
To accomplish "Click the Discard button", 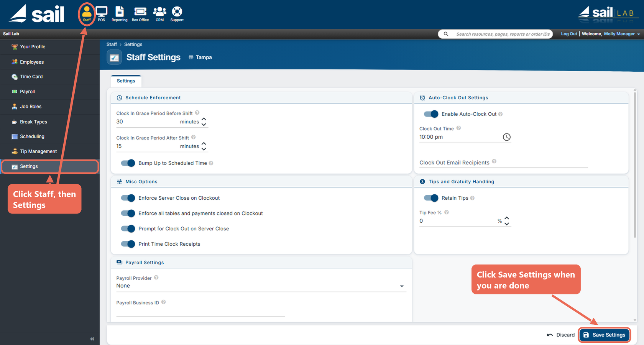I will (x=560, y=335).
